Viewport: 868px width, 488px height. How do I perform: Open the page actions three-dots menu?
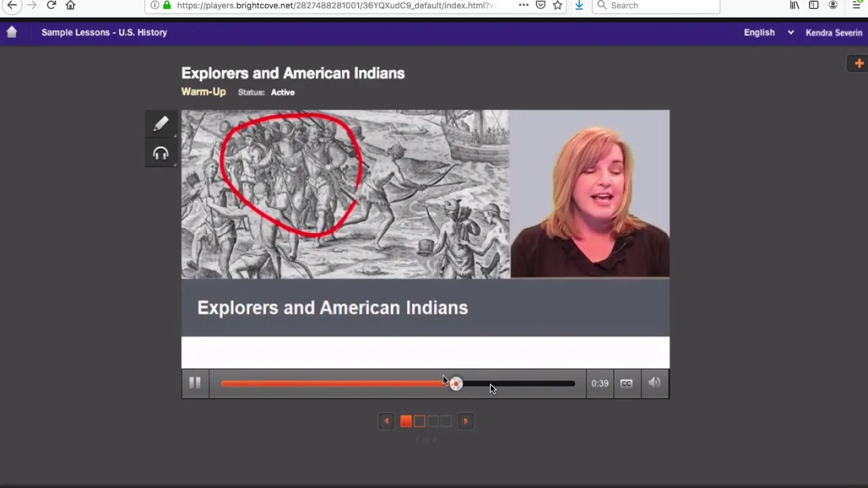pyautogui.click(x=524, y=5)
